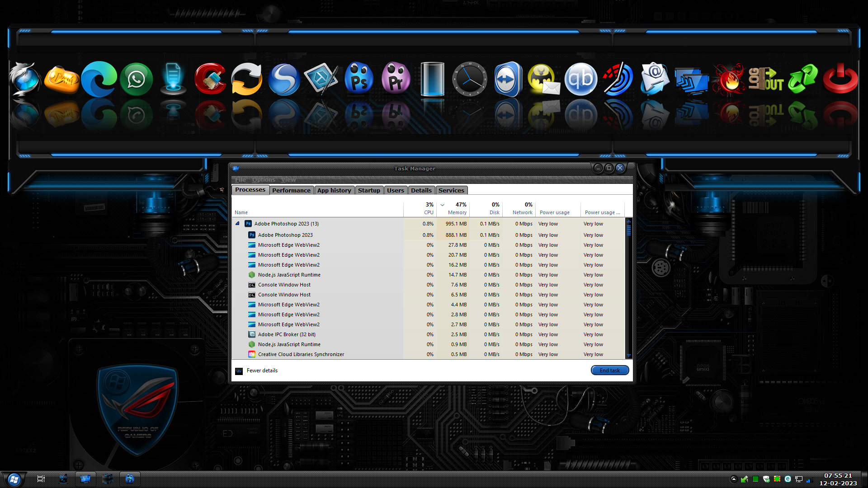Viewport: 868px width, 488px height.
Task: Open the Services tab
Action: coord(451,190)
